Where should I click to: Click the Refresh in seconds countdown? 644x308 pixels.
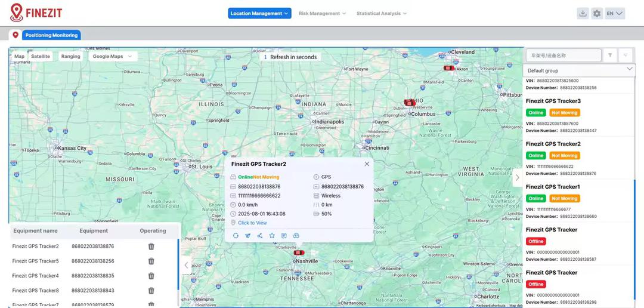coord(290,57)
